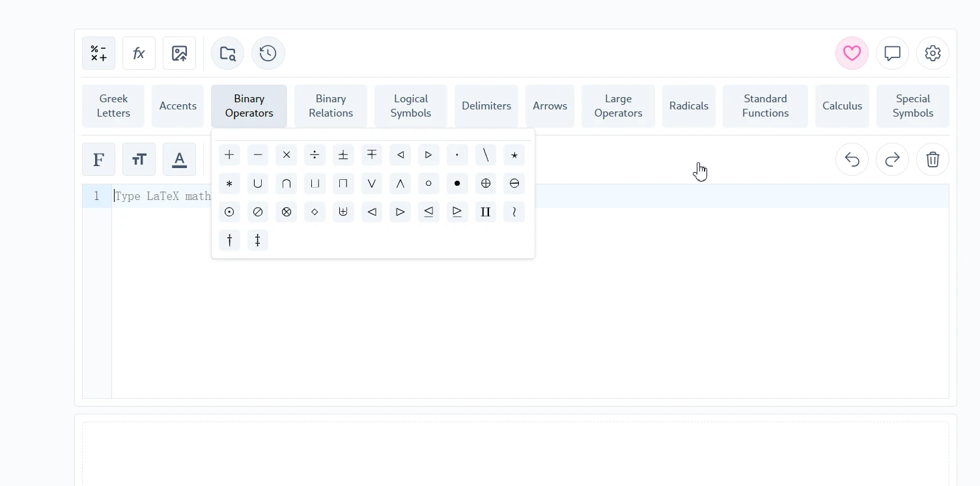This screenshot has height=486, width=980.
Task: Click the pink heart favorite button
Action: tap(852, 53)
